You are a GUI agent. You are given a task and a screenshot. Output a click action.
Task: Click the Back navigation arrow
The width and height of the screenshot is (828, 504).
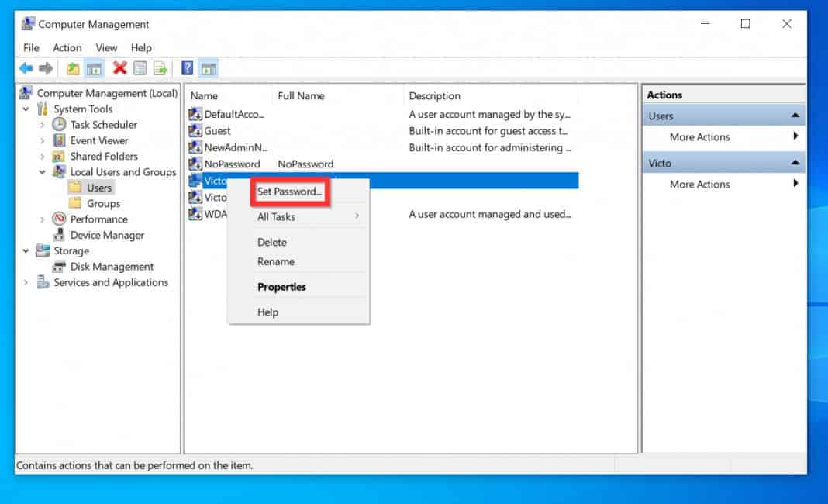click(x=26, y=68)
